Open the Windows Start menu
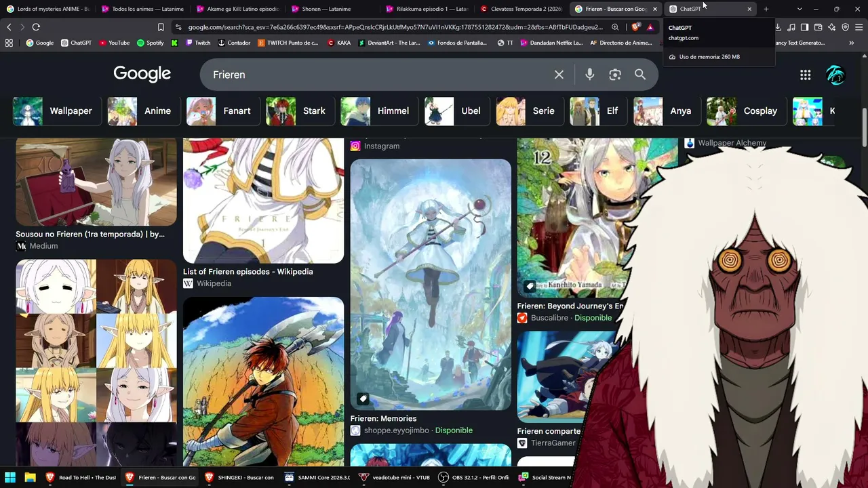 point(10,477)
